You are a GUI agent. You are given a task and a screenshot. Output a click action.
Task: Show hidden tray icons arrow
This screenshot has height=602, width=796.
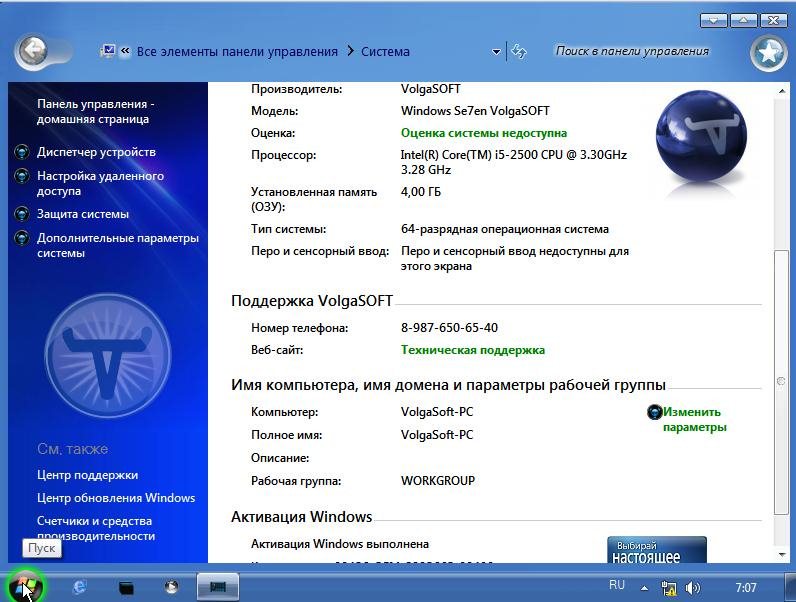(x=645, y=587)
